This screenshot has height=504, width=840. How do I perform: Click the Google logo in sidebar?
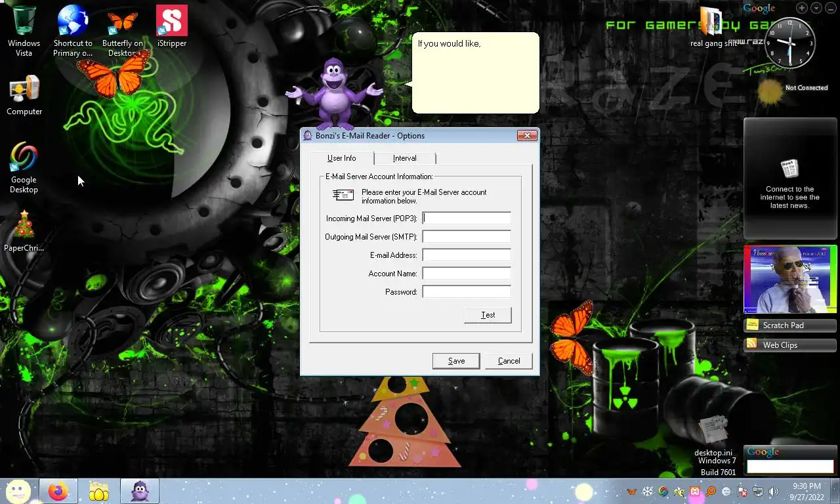[x=759, y=8]
